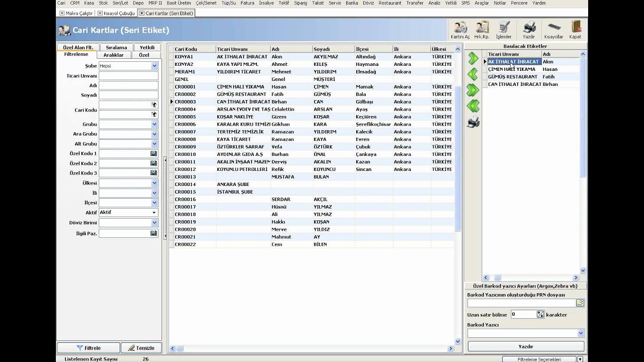Click the lookup icon in second Cari Kodu field
Screen dimensions: 644x362
click(154, 115)
